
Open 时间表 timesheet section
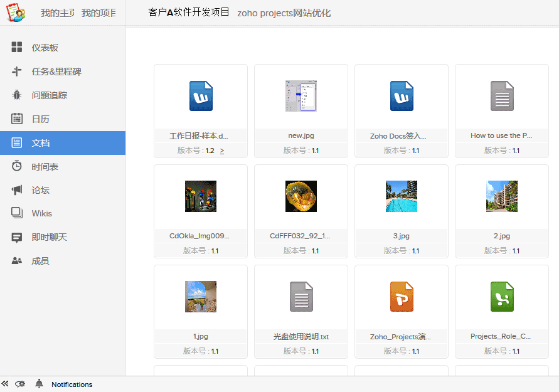coord(45,167)
